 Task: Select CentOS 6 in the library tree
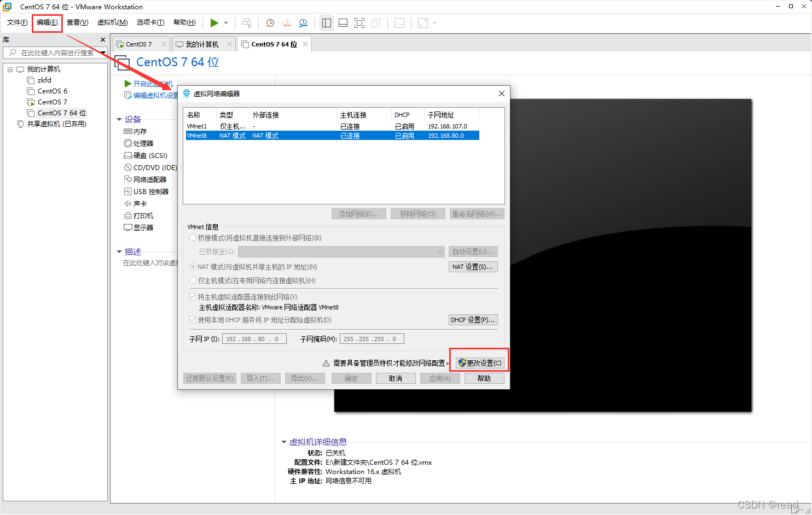(x=53, y=91)
